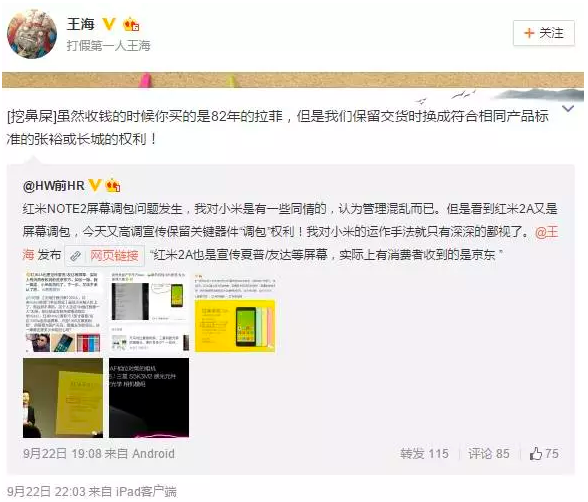Viewport: 588px width, 502px height.
Task: Open the @HW前HR profile link
Action: [53, 185]
